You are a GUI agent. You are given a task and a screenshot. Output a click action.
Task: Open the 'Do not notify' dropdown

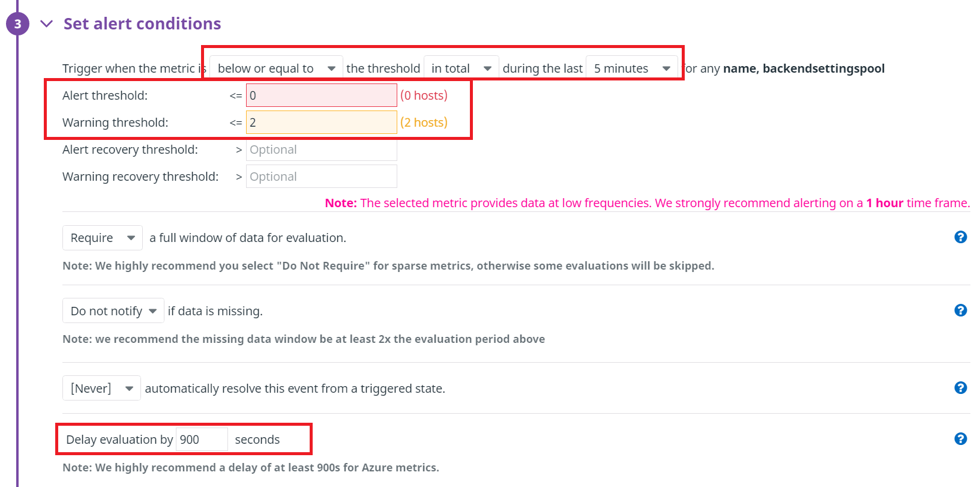113,311
